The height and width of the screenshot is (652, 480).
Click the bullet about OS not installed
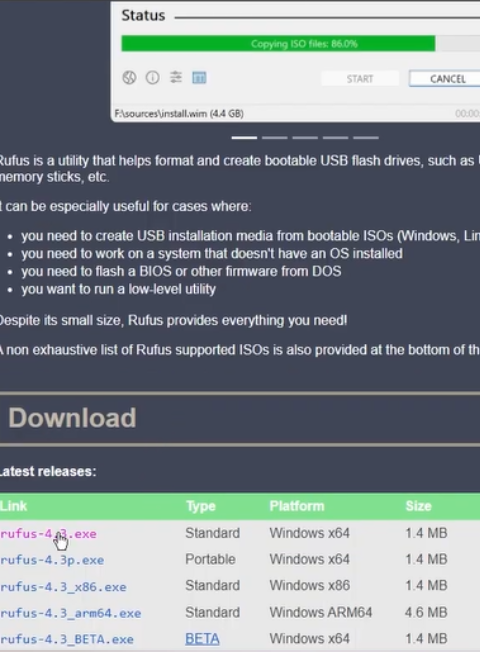[x=212, y=254]
